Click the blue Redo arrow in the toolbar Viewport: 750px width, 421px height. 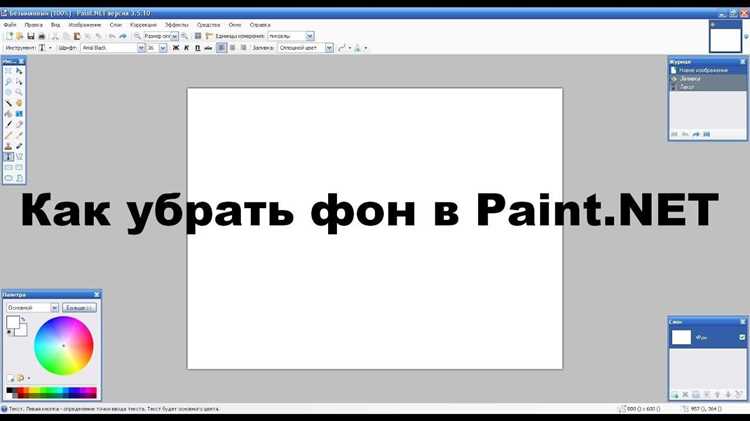[123, 36]
